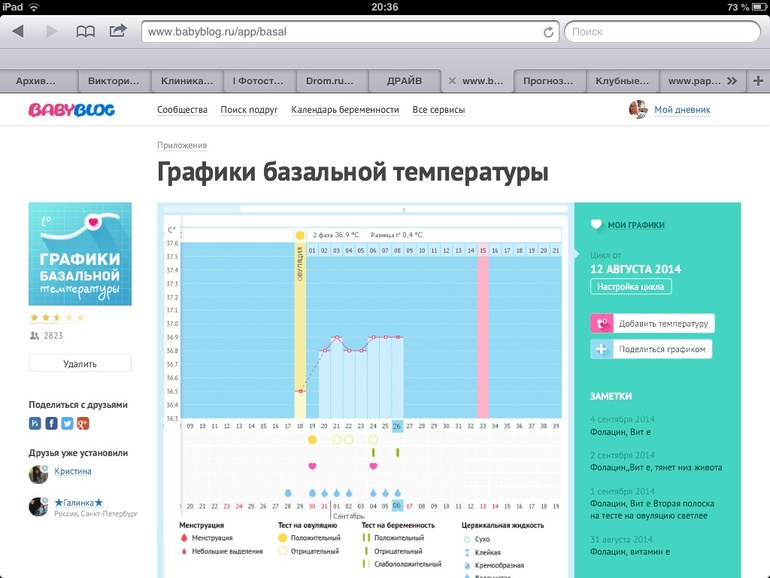This screenshot has width=770, height=578.
Task: Switch to the ДРАЙВ tab
Action: [404, 81]
